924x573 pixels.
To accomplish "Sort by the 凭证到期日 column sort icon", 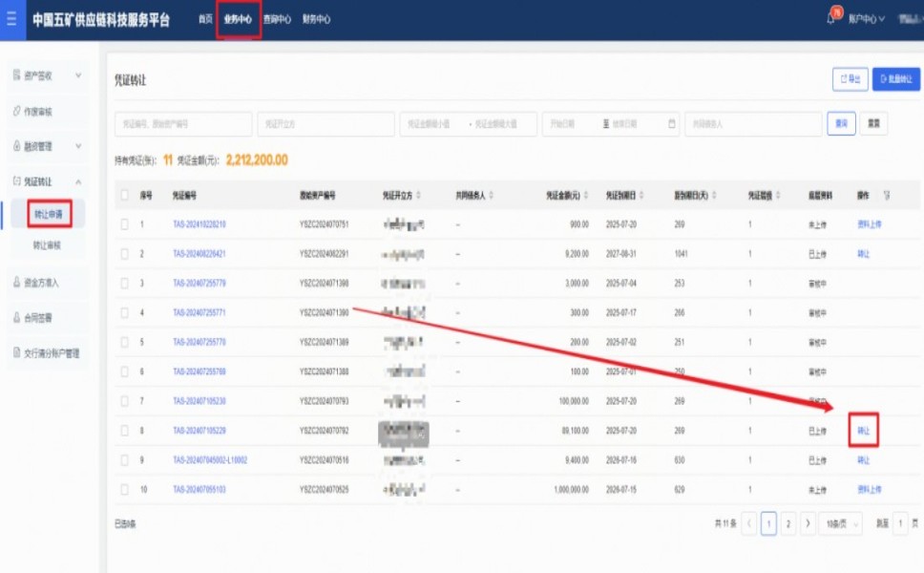I will click(x=643, y=195).
